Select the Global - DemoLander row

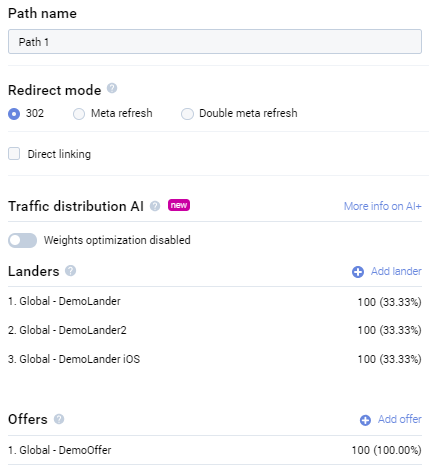pos(215,301)
